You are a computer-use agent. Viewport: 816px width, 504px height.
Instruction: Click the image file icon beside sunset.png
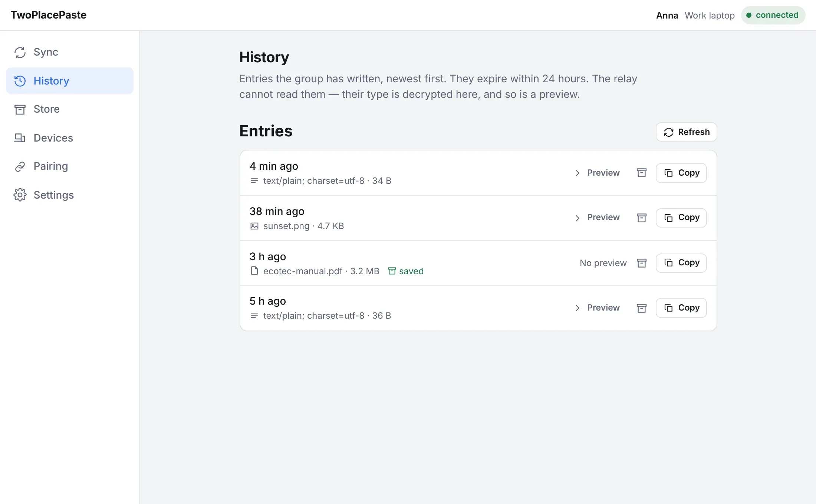(254, 226)
